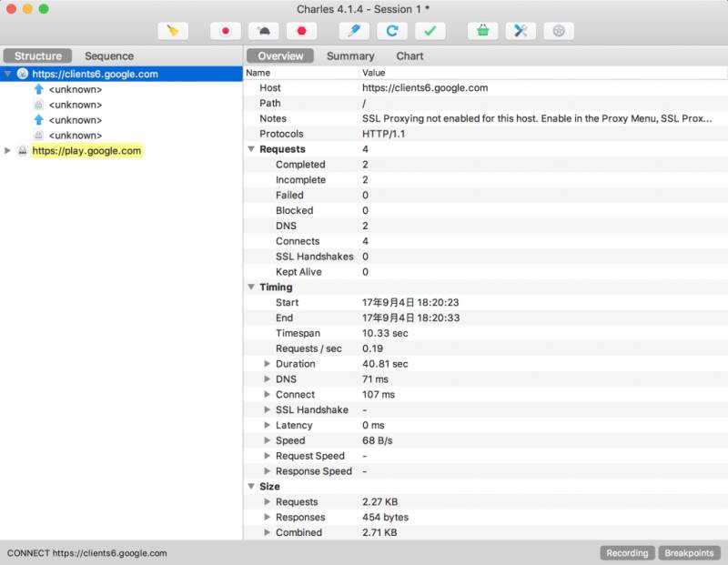Expand the Speed row showing 68 B/s
Image resolution: width=728 pixels, height=565 pixels.
267,440
